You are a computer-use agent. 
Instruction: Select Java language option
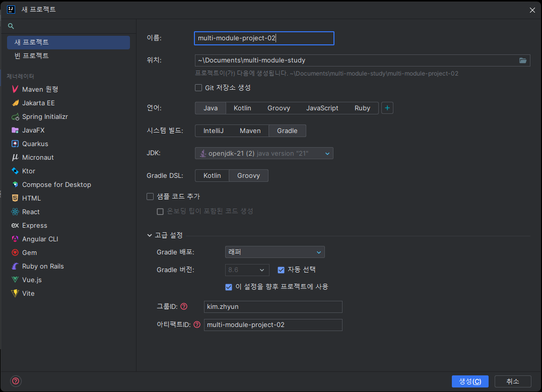click(x=211, y=108)
